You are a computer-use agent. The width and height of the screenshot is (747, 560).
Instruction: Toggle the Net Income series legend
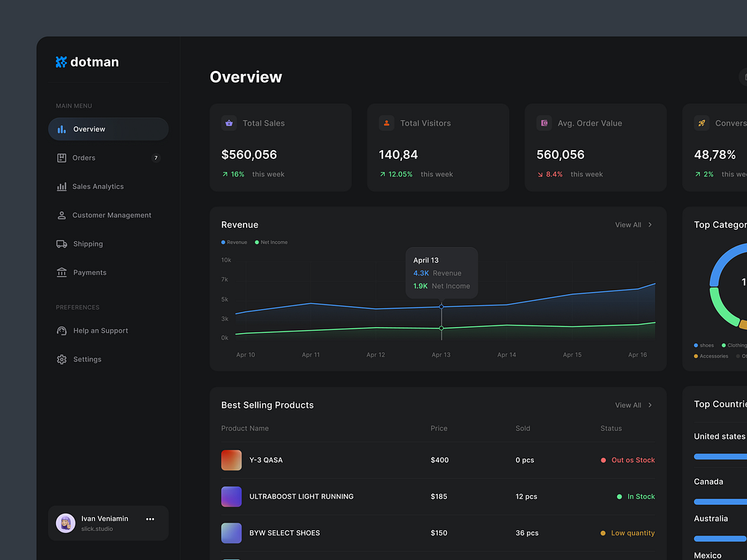270,242
